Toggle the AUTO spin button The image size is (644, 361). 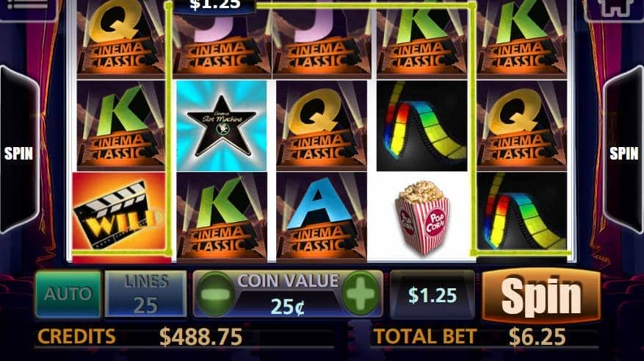[x=68, y=293]
